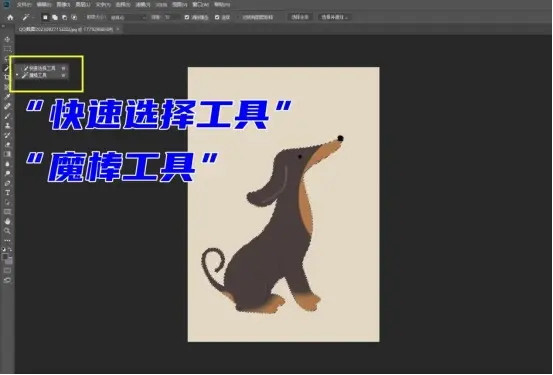Select the Dodge tool

tap(7, 173)
